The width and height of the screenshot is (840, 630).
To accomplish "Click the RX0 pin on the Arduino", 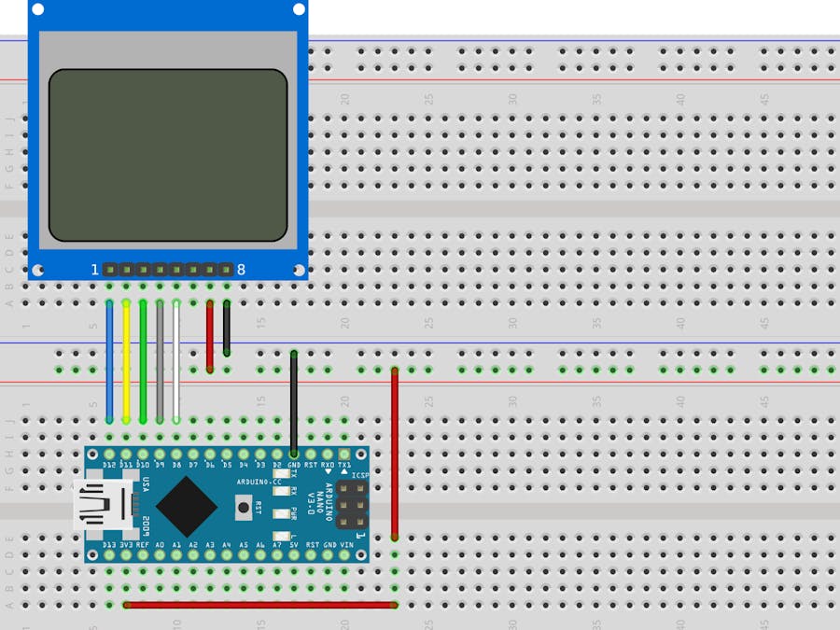I will [328, 455].
